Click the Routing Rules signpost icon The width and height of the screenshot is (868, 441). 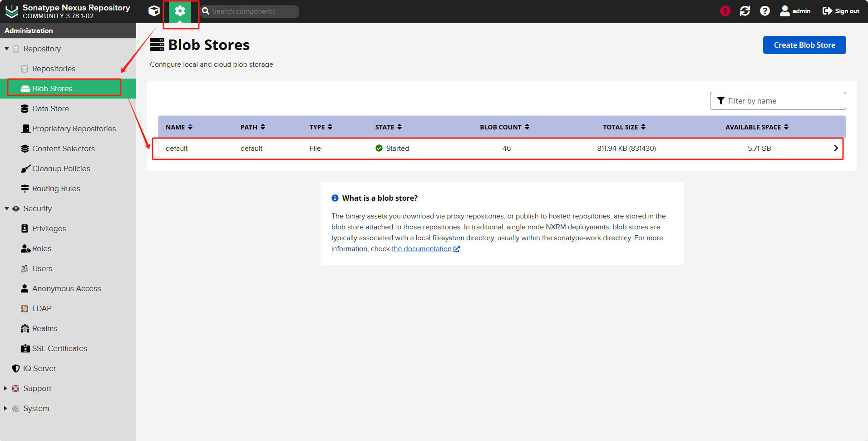(x=25, y=188)
